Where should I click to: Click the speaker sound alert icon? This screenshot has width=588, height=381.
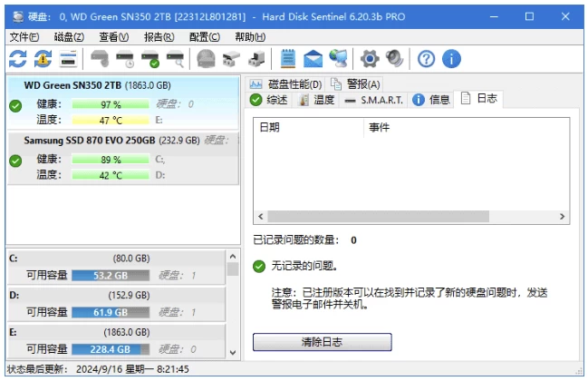click(394, 59)
